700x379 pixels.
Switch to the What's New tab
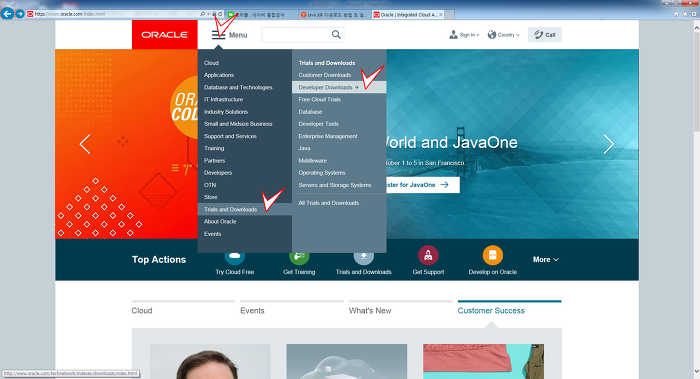pos(370,311)
